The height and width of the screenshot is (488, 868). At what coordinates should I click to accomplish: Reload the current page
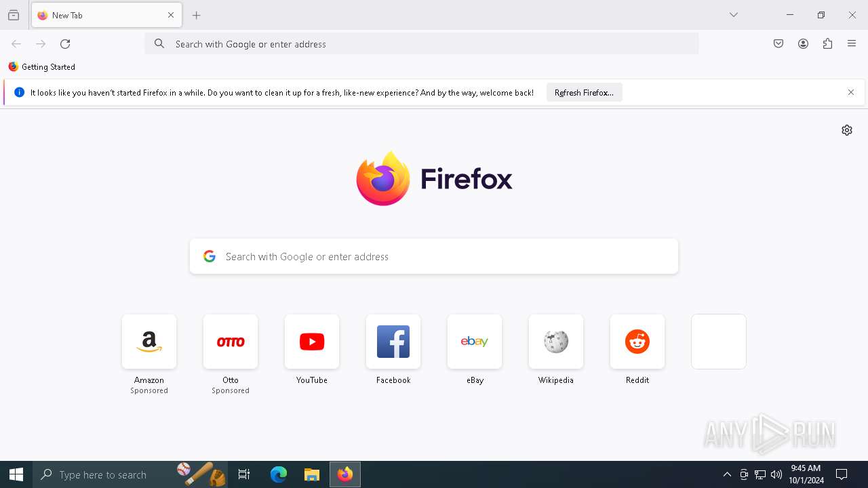[65, 44]
